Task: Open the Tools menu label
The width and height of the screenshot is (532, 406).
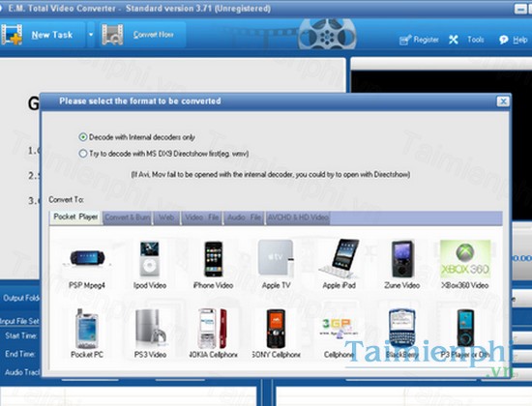Action: click(476, 40)
